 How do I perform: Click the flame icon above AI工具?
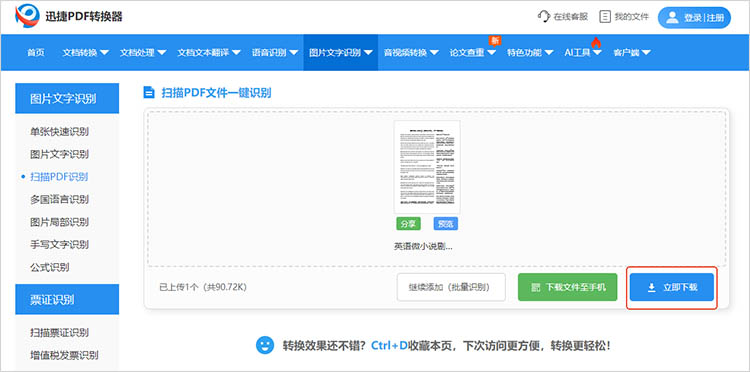596,42
